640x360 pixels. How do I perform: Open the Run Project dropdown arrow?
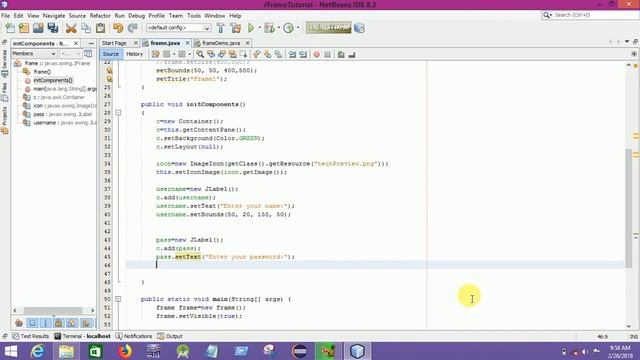pos(260,28)
